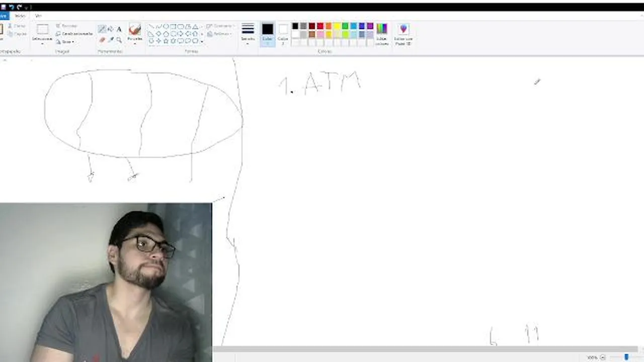This screenshot has width=644, height=362.
Task: Select the Text tool
Action: tap(119, 29)
